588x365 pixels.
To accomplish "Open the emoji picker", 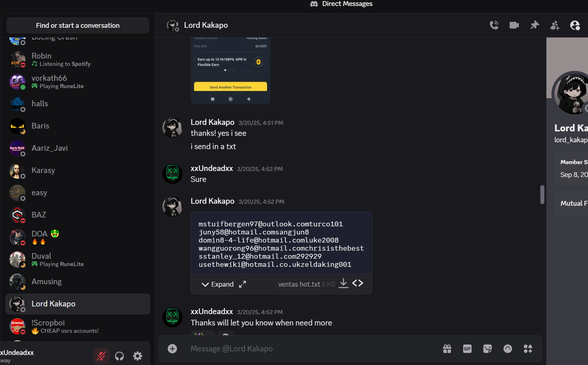I will point(508,349).
